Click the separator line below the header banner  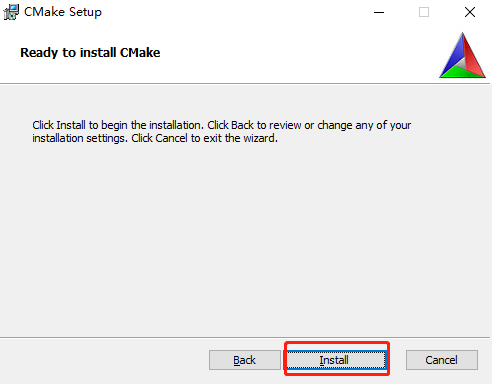click(x=246, y=84)
